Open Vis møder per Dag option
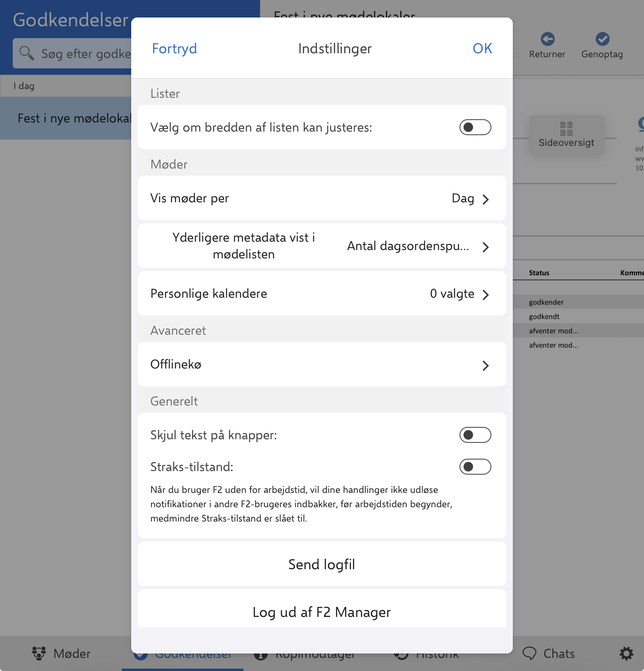 pyautogui.click(x=322, y=198)
